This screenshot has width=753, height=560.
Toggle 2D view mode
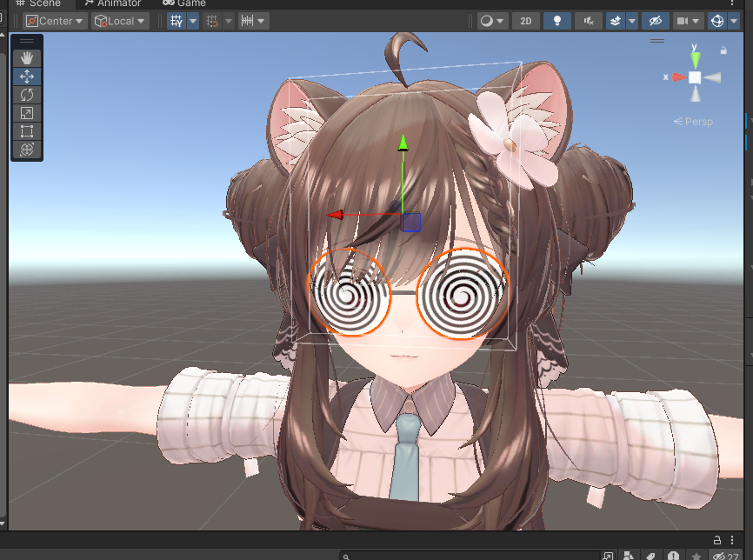click(x=526, y=21)
